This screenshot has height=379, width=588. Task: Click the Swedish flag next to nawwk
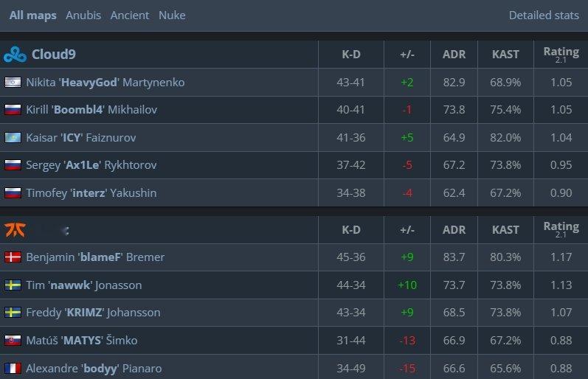point(13,285)
